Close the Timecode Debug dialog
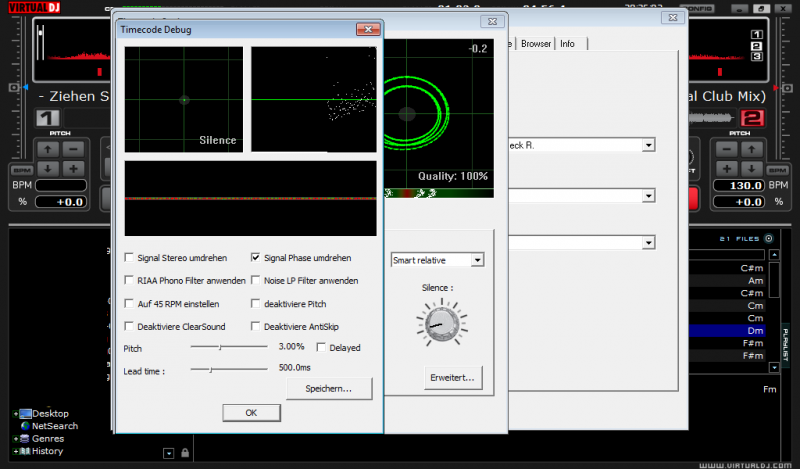The width and height of the screenshot is (800, 469). pos(368,30)
